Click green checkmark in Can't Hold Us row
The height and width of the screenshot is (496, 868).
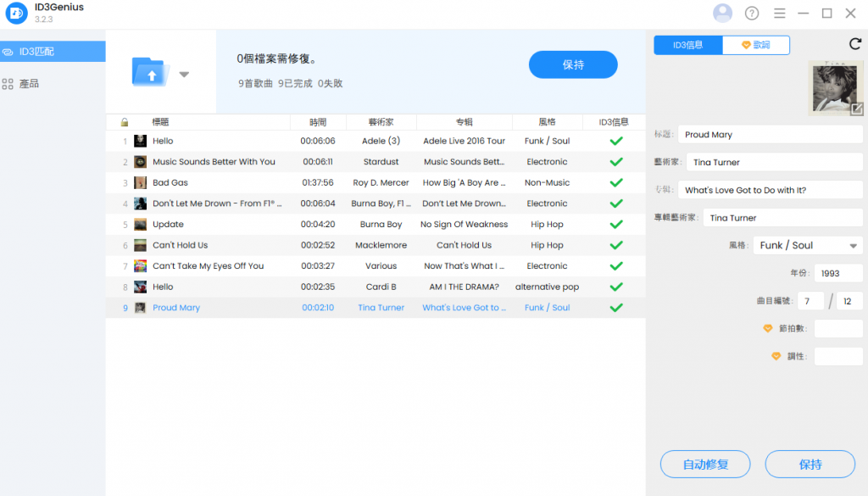[x=616, y=245]
